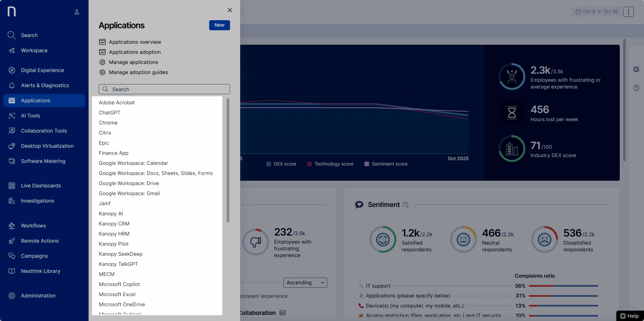This screenshot has width=644, height=321.
Task: Click the user profile icon in sidebar
Action: (77, 12)
